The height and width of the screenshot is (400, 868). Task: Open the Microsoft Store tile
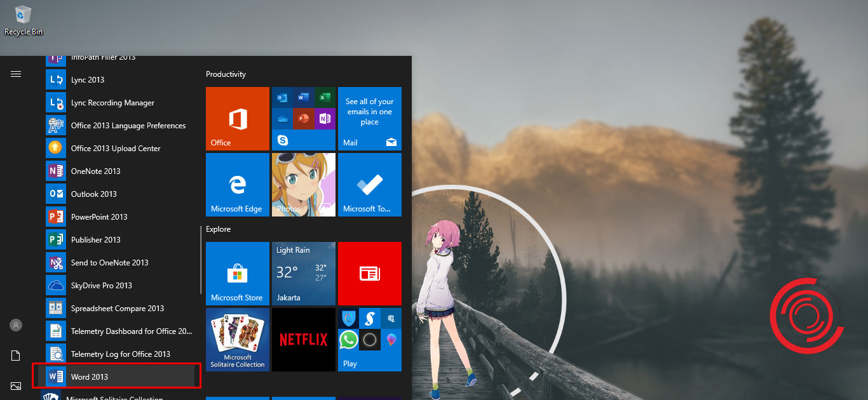click(x=237, y=274)
